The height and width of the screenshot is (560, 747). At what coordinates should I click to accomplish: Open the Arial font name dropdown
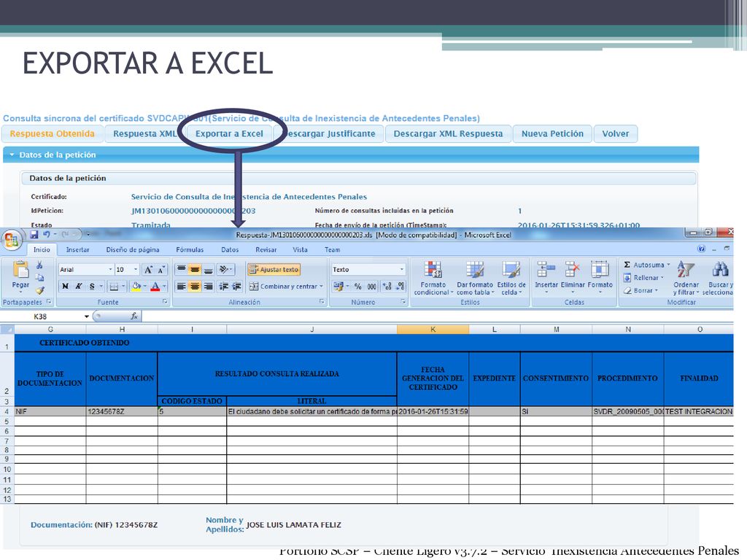point(111,270)
